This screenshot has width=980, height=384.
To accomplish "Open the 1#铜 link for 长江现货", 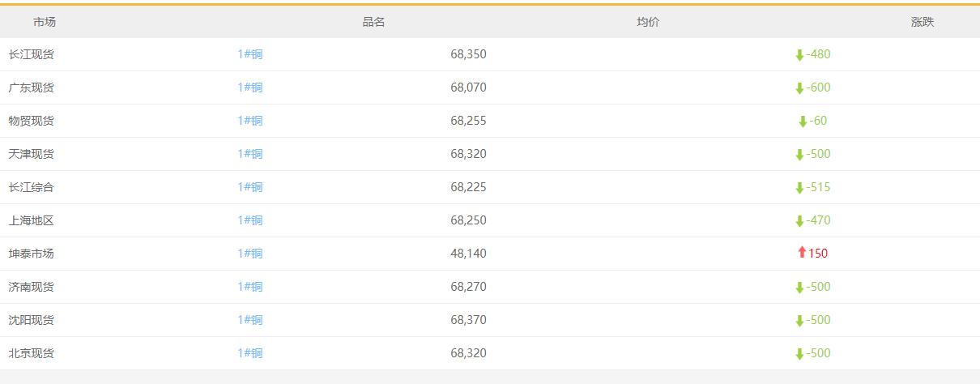I will point(250,54).
